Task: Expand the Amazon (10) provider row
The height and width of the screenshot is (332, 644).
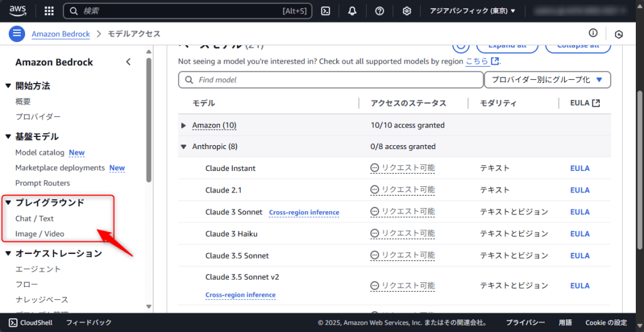Action: (x=184, y=125)
